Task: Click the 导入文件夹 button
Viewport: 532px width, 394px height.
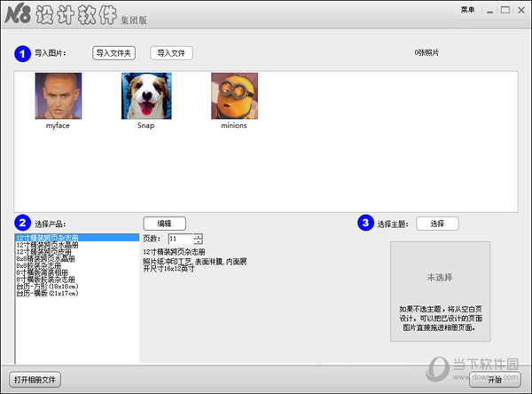Action: pos(114,53)
